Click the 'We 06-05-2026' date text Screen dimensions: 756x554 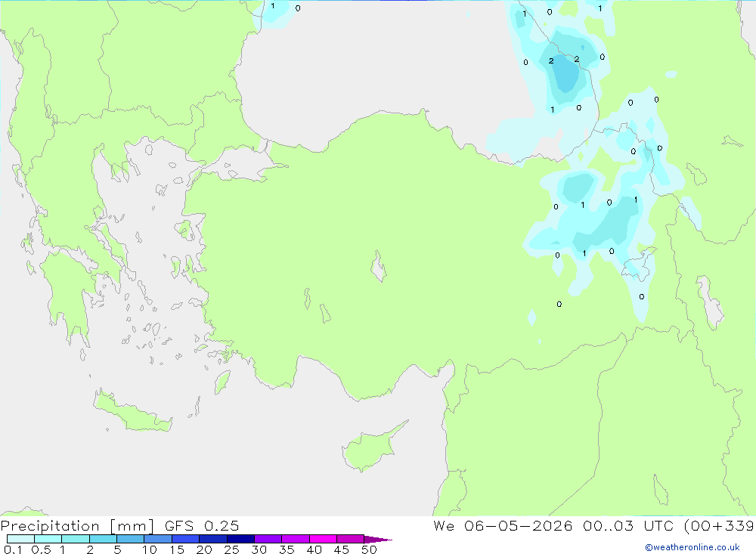pos(503,525)
